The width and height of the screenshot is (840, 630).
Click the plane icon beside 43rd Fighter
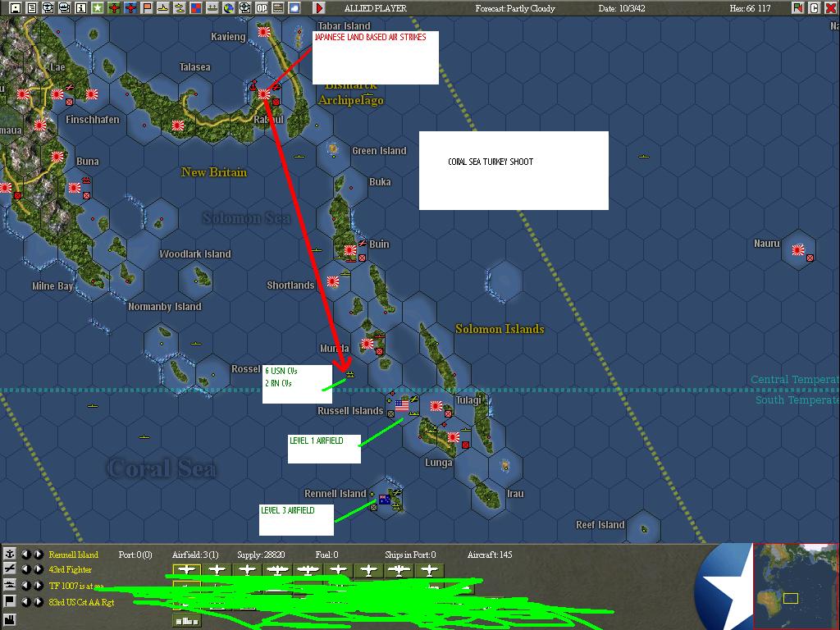(x=9, y=569)
